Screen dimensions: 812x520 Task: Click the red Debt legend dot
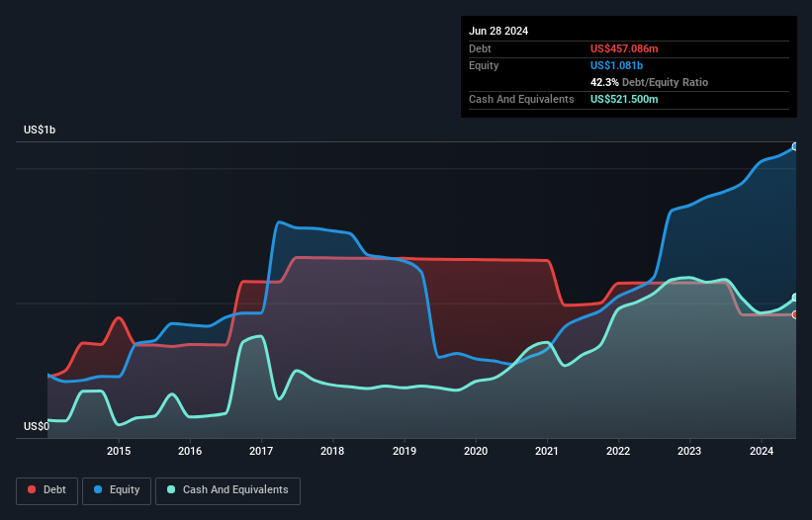[x=32, y=489]
